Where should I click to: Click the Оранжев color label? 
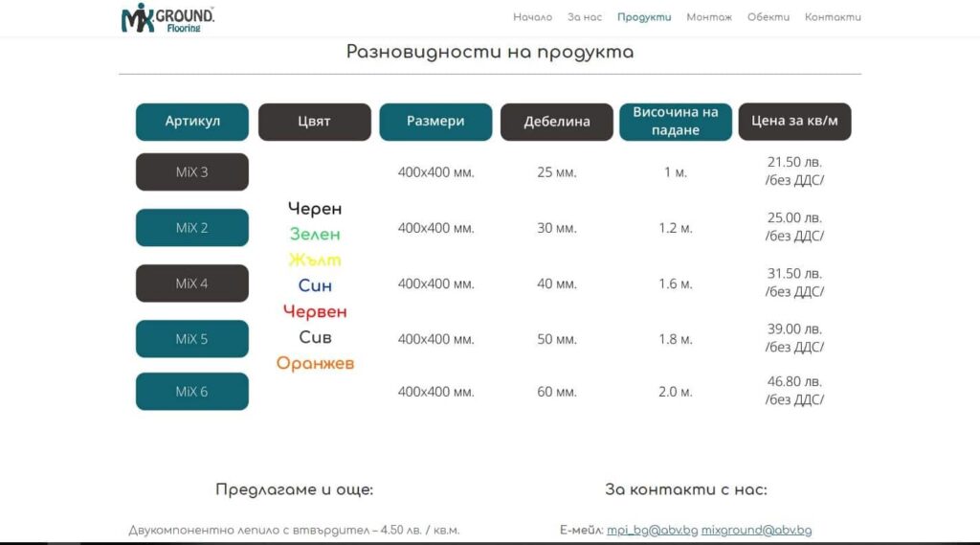click(x=315, y=363)
